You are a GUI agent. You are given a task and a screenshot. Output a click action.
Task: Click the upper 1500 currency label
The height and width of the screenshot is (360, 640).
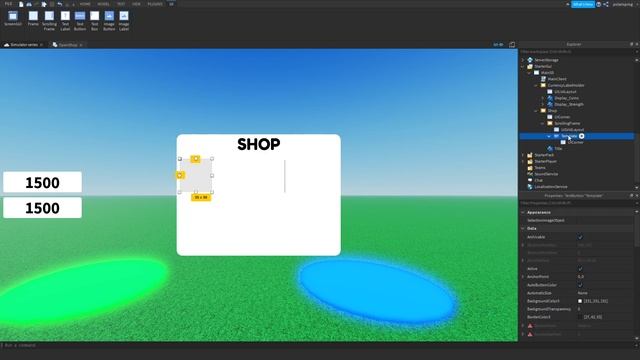[42, 182]
